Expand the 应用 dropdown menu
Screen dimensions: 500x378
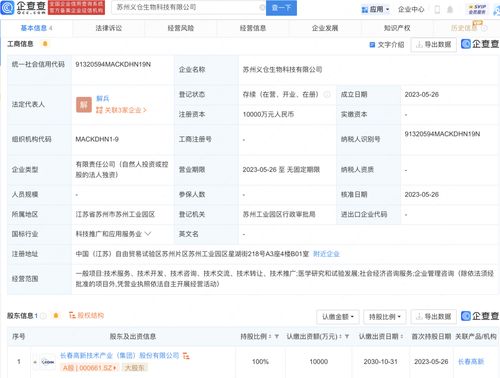375,9
